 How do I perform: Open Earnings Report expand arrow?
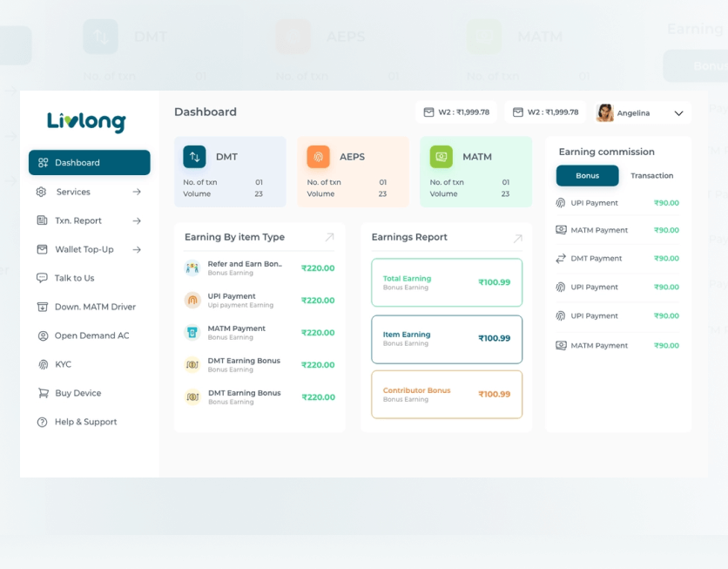tap(517, 238)
